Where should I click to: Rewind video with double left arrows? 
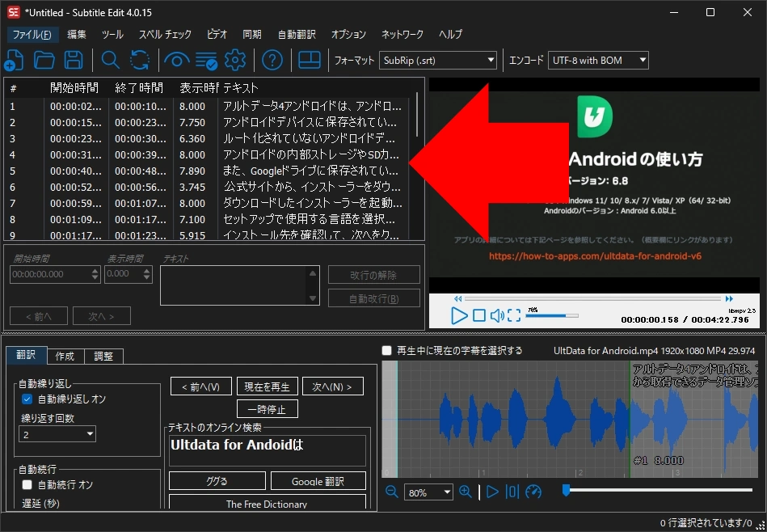tap(457, 298)
